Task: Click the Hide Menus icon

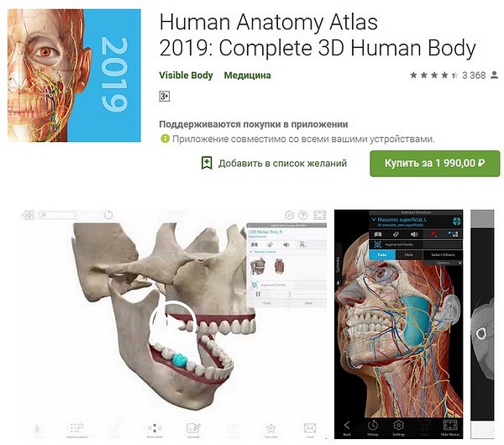Action: point(450,425)
